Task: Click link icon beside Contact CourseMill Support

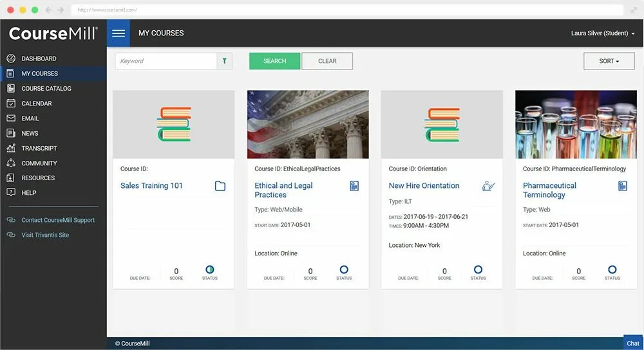Action: coord(11,220)
